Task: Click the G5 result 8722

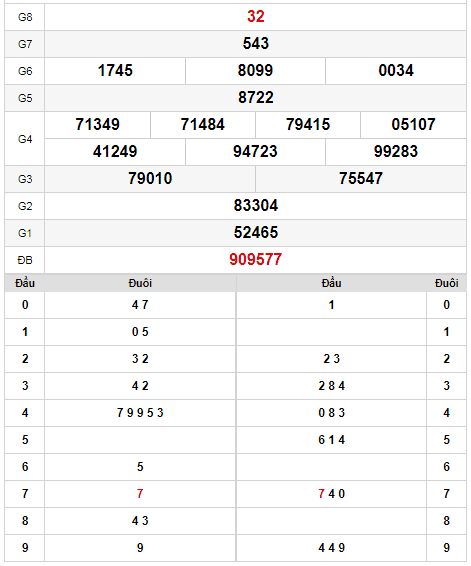Action: (x=256, y=97)
